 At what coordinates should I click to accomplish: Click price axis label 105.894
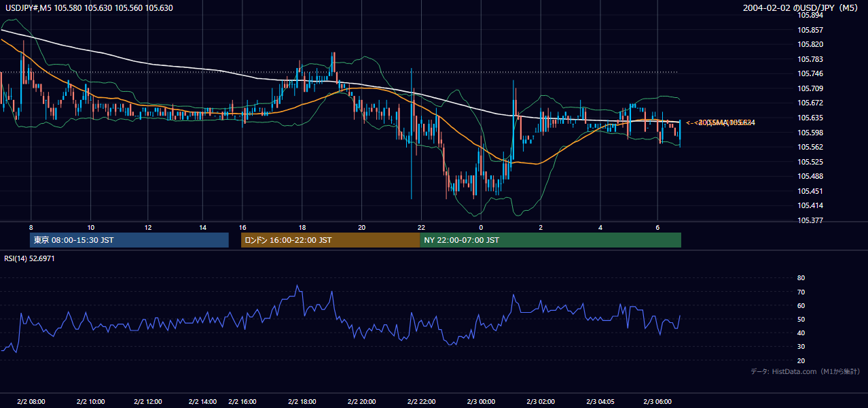pos(810,16)
